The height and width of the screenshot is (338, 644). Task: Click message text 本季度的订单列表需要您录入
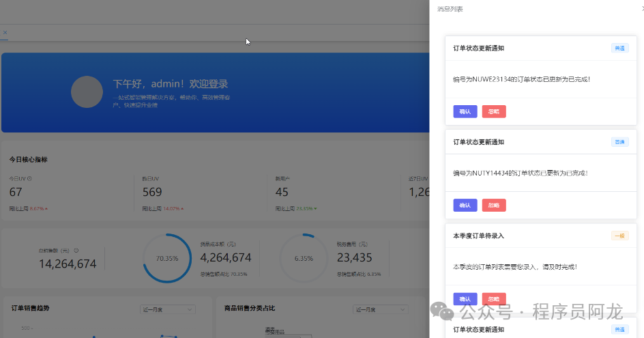point(515,267)
